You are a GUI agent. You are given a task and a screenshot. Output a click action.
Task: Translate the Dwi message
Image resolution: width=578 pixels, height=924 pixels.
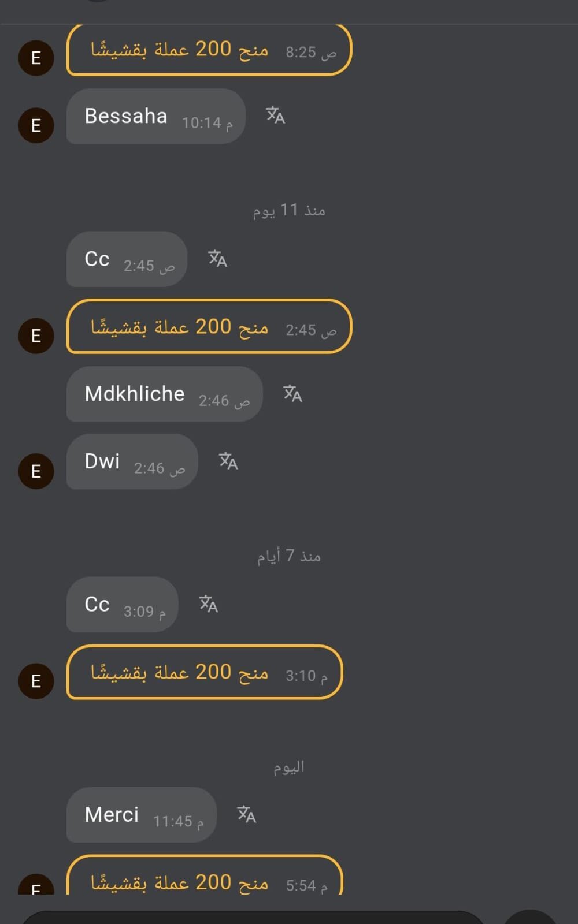(228, 461)
